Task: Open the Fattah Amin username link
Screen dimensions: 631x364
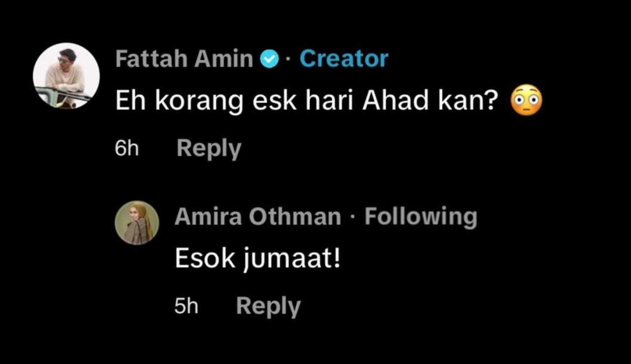Action: tap(184, 59)
